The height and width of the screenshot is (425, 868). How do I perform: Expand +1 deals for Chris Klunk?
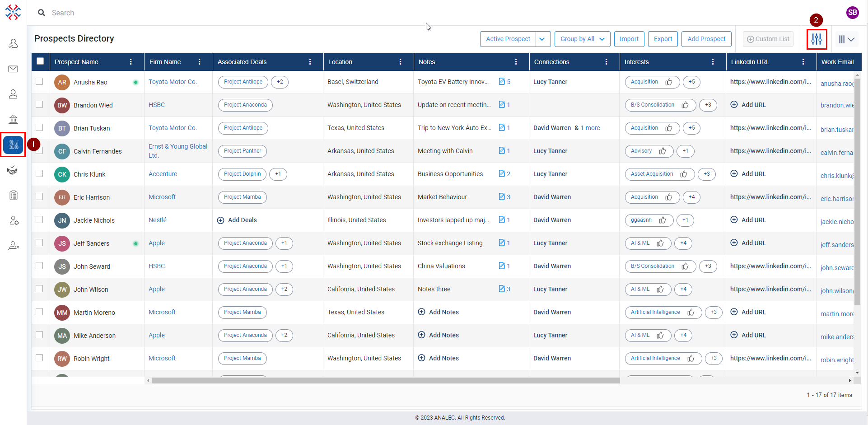point(278,174)
